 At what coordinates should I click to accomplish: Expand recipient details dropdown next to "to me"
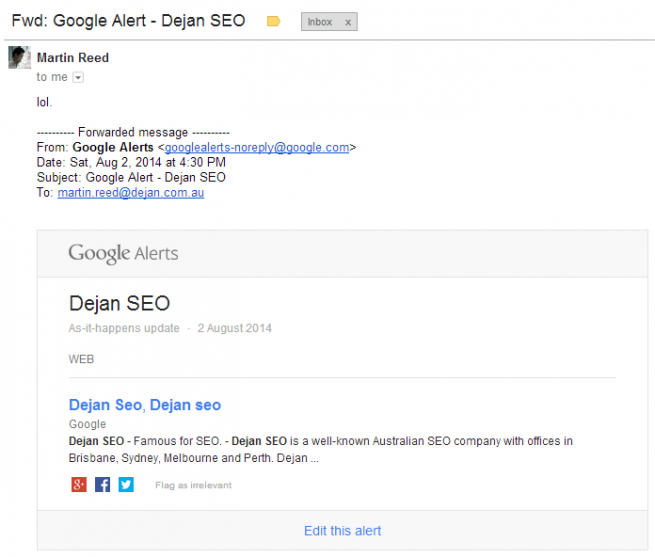[78, 77]
